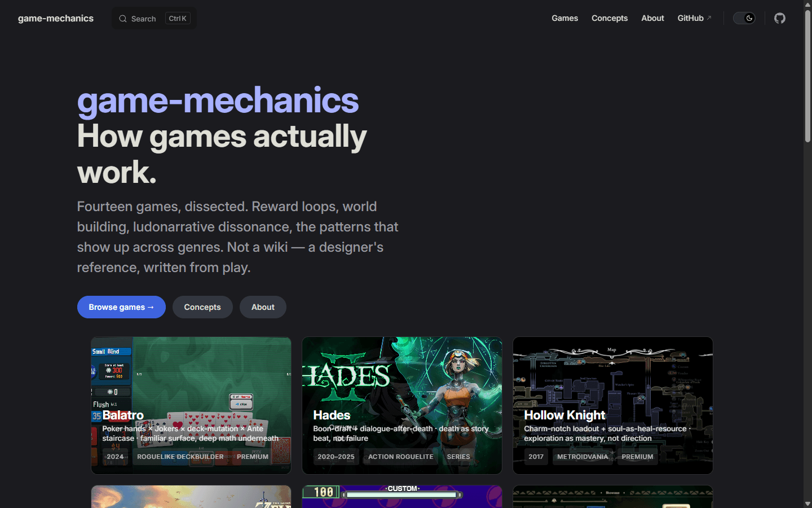
Task: Click the Browse games button
Action: (121, 307)
